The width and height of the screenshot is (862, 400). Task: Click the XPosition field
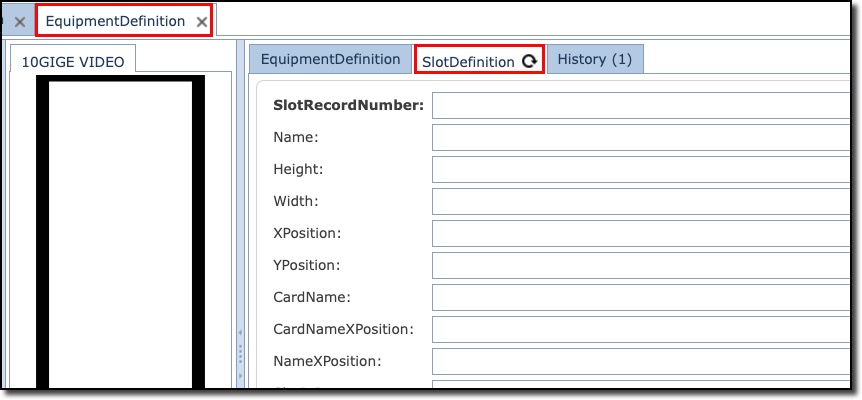click(x=640, y=233)
